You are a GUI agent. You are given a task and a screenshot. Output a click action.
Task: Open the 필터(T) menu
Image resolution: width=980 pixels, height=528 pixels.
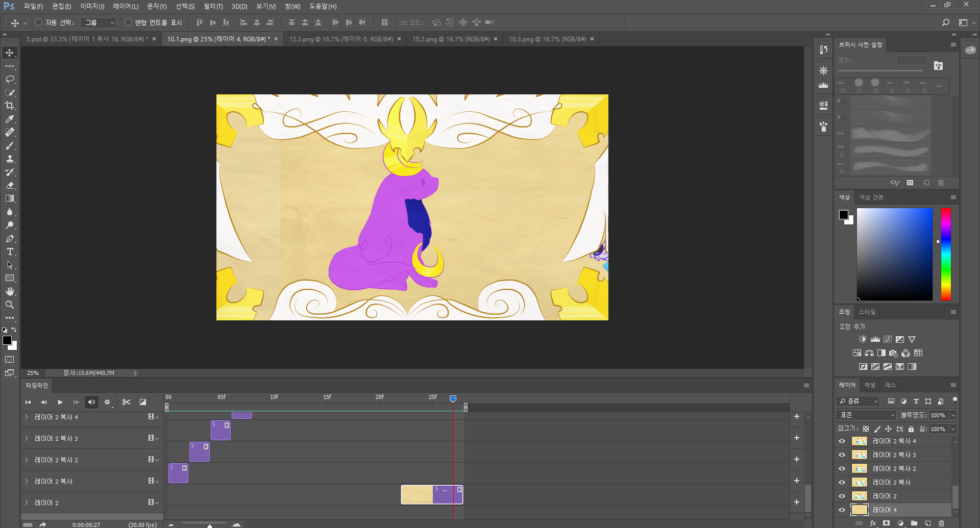(x=213, y=7)
